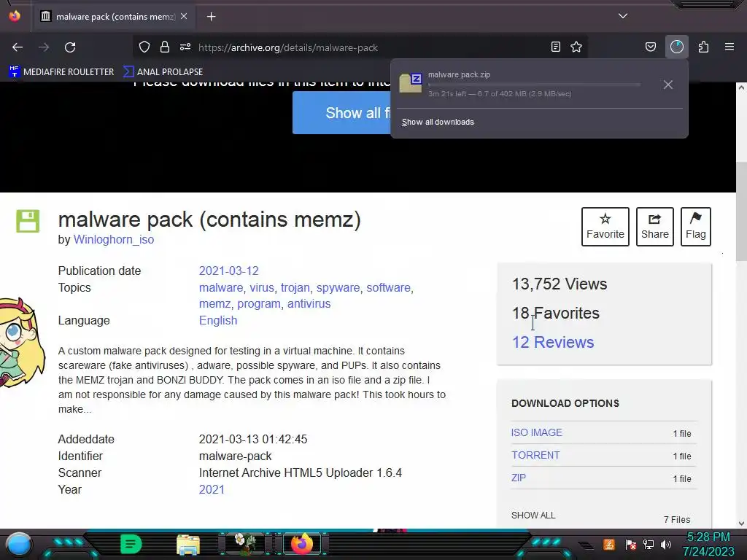
Task: Open the Year 2021 link
Action: 212,489
